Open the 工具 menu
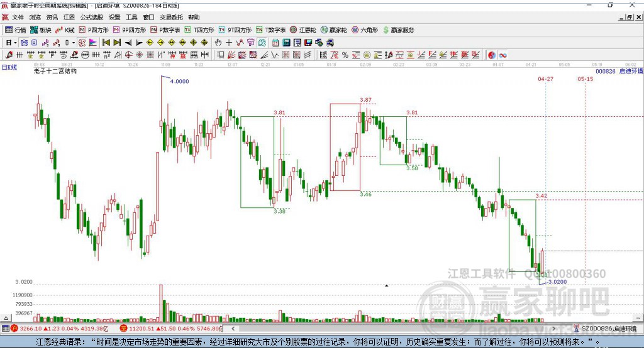 131,17
